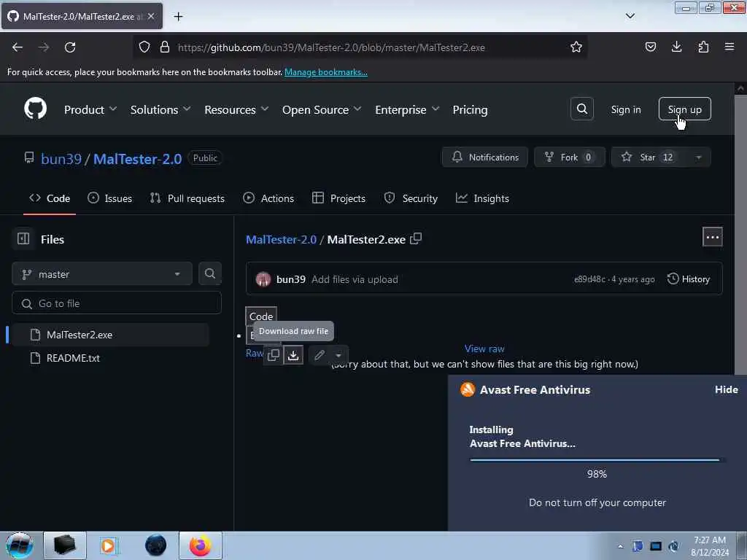Fork the repository with Fork button
Viewport: 747px width, 560px height.
tap(569, 157)
